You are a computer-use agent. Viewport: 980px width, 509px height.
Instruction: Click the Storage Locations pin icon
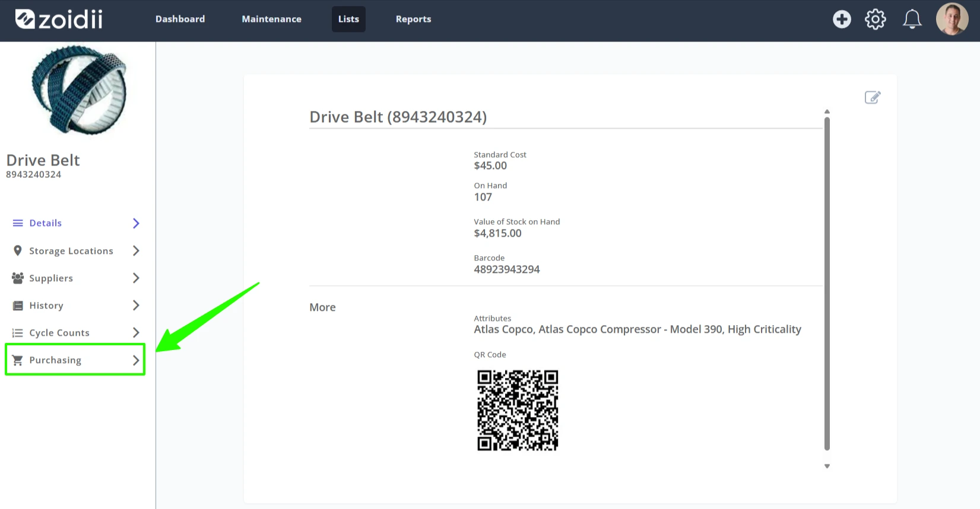18,251
